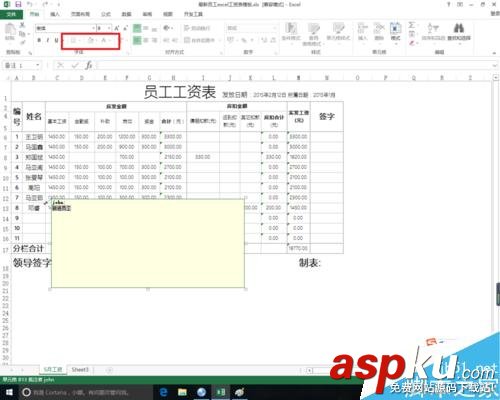The height and width of the screenshot is (400, 500).
Task: Toggle align text right
Action: pyautogui.click(x=155, y=40)
